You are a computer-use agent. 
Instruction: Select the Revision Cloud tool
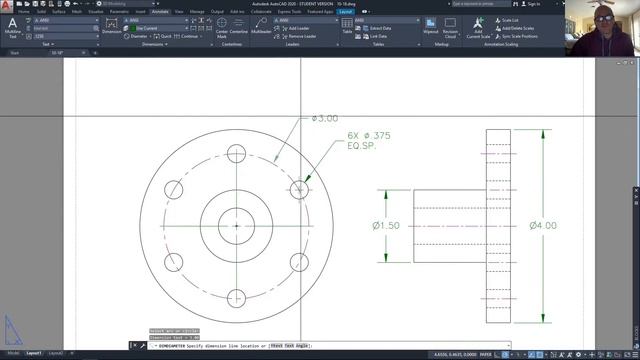450,28
